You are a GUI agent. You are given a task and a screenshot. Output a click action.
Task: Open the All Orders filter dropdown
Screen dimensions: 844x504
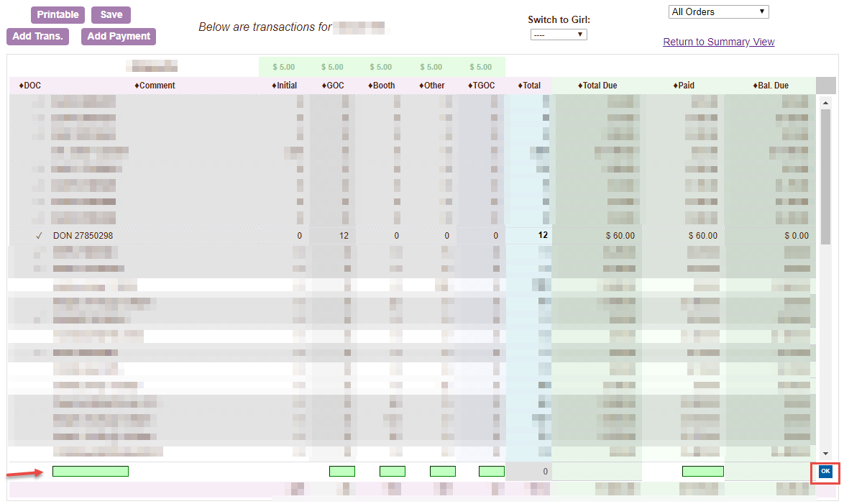click(x=717, y=12)
